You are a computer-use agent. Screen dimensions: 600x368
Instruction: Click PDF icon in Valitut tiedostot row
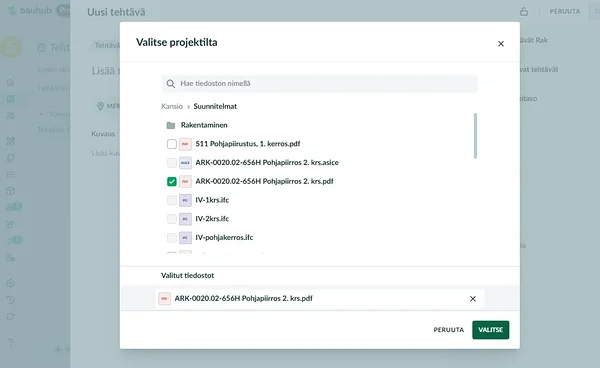pos(165,298)
